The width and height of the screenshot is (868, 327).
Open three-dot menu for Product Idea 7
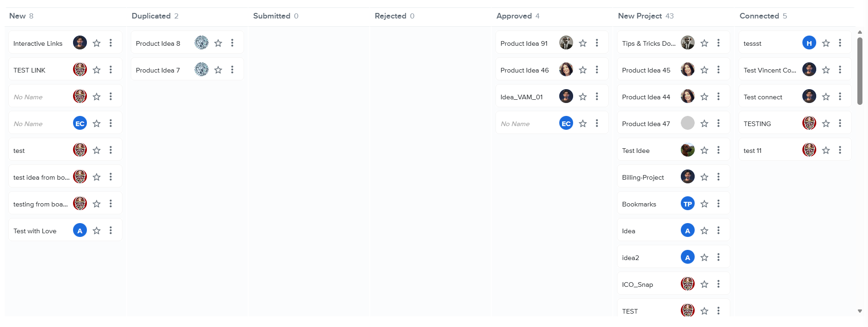coord(232,70)
